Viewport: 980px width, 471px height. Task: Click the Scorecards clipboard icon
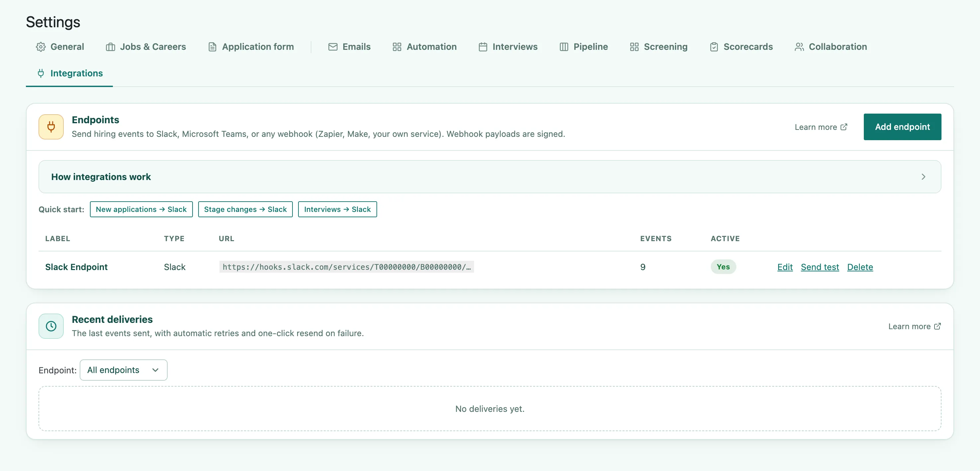[x=714, y=47]
